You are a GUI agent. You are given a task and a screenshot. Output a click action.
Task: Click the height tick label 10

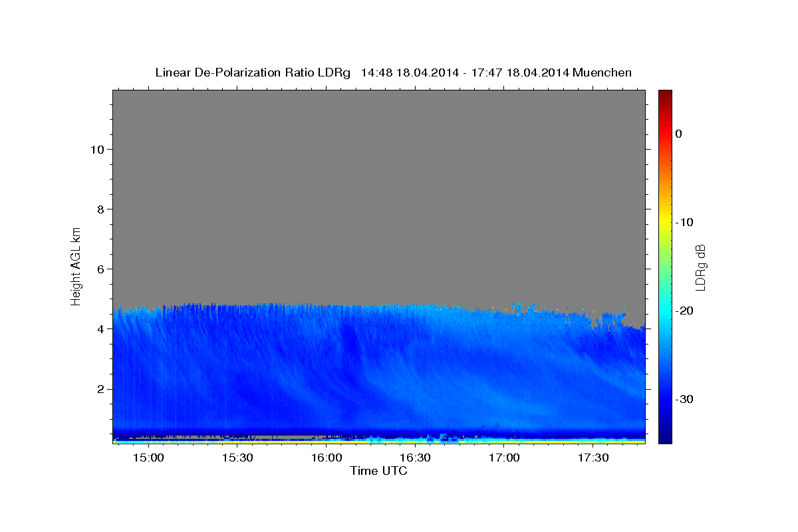[99, 149]
